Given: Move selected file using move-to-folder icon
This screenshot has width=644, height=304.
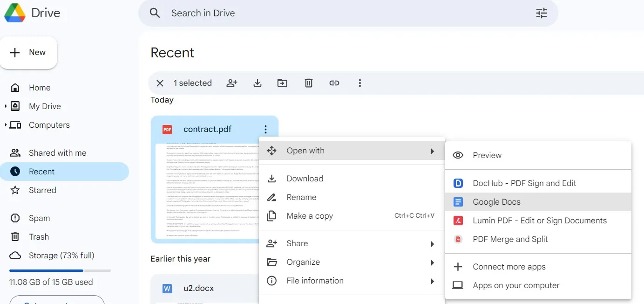Looking at the screenshot, I should coord(282,83).
